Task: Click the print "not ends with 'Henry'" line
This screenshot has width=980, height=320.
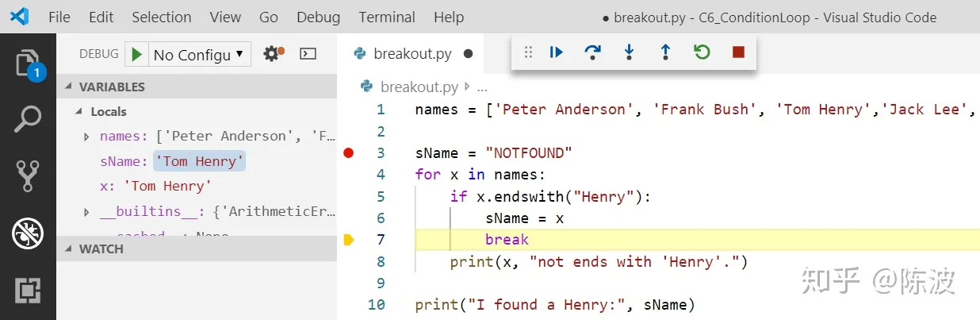Action: tap(599, 261)
